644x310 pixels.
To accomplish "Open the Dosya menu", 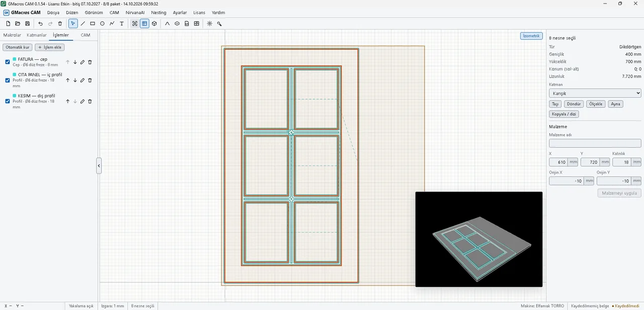I will pos(53,12).
